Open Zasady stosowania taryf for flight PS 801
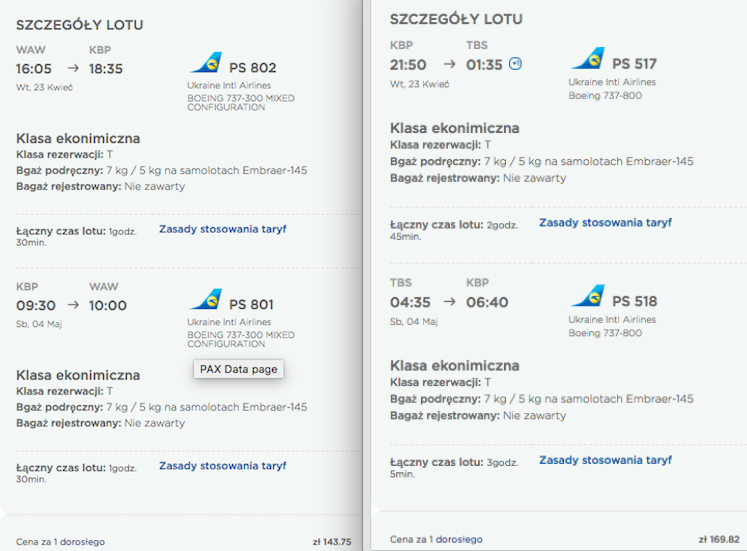The height and width of the screenshot is (551, 747). point(222,466)
